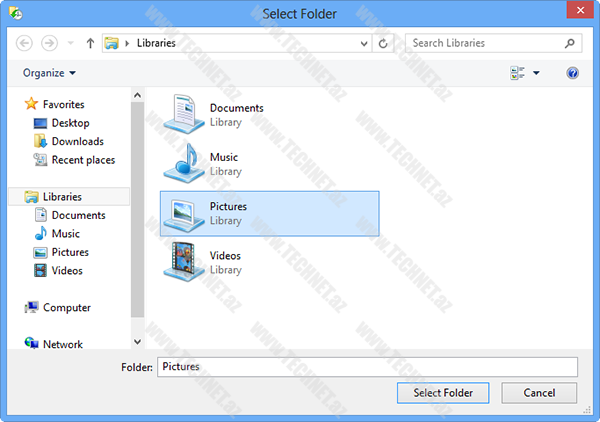The image size is (600, 422).
Task: Select the Videos library name
Action: point(225,256)
